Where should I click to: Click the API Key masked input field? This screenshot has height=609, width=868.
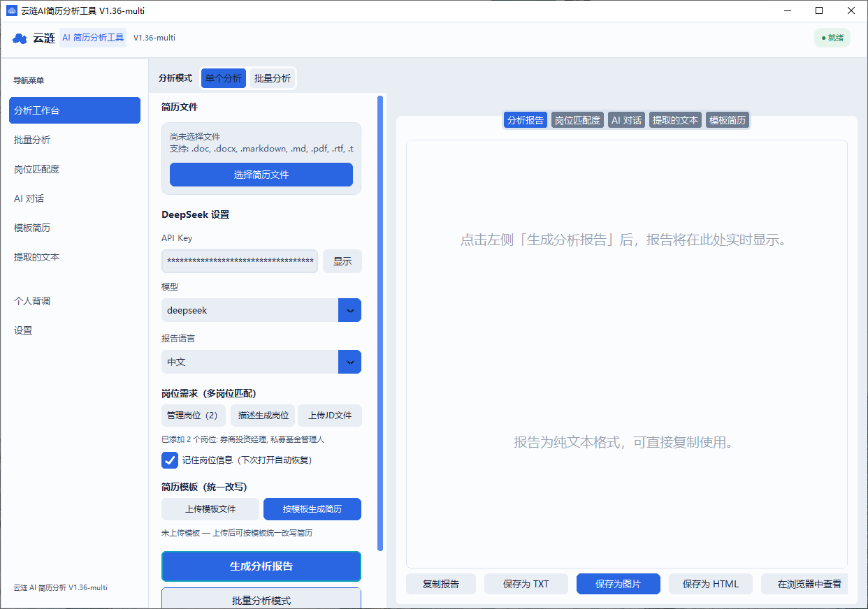tap(240, 261)
